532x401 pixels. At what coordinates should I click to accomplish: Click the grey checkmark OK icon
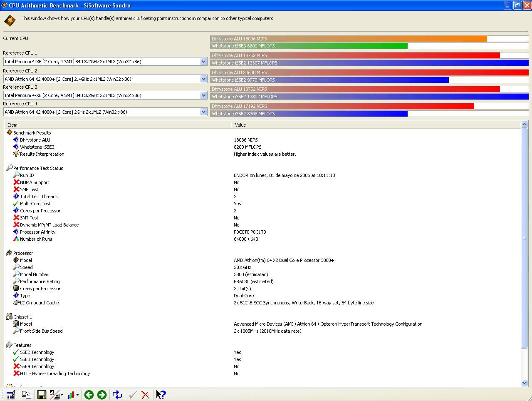point(133,395)
